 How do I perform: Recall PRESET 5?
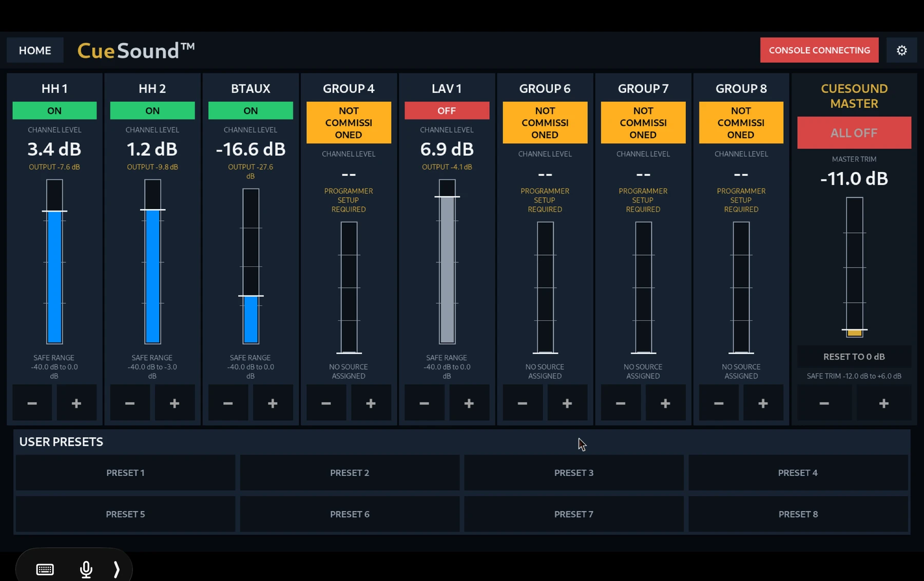125,514
